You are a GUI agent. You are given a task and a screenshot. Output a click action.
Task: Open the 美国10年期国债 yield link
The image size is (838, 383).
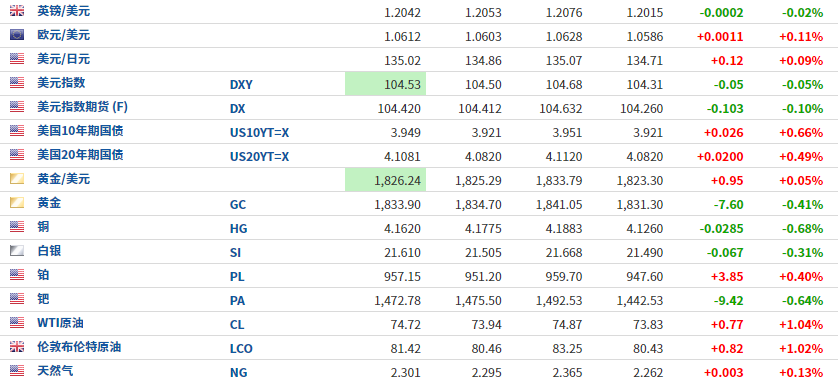click(76, 131)
